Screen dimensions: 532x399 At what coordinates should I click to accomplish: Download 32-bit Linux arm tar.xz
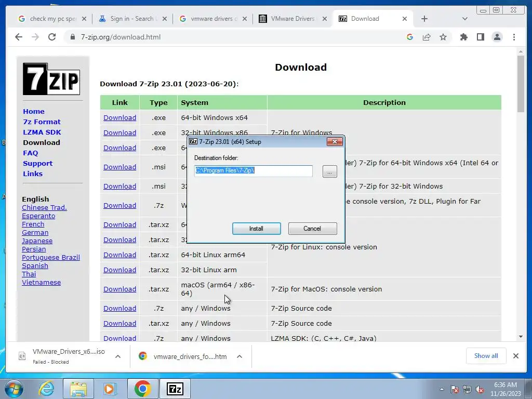[120, 270]
